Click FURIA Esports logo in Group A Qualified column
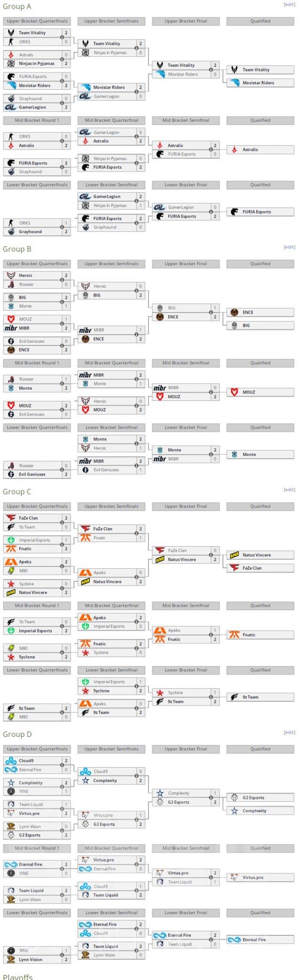This screenshot has height=980, width=301. 234,212
